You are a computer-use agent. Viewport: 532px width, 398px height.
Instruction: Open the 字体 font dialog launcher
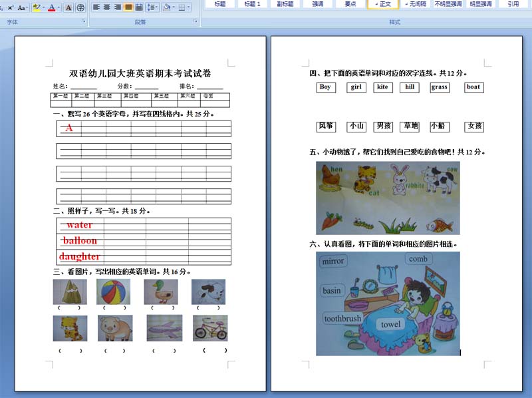click(x=84, y=21)
